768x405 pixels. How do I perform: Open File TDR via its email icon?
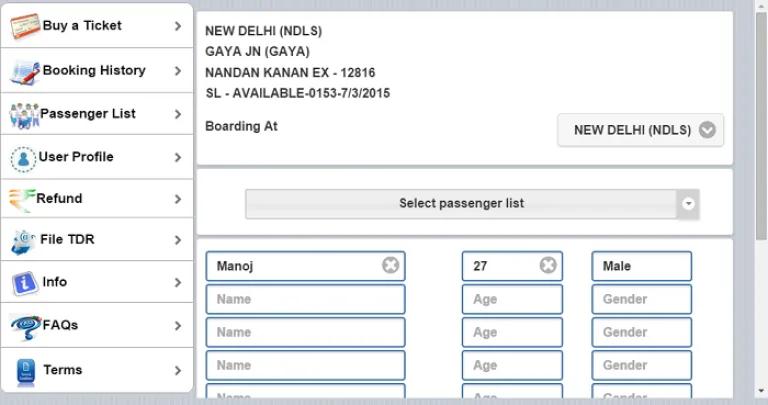[24, 241]
